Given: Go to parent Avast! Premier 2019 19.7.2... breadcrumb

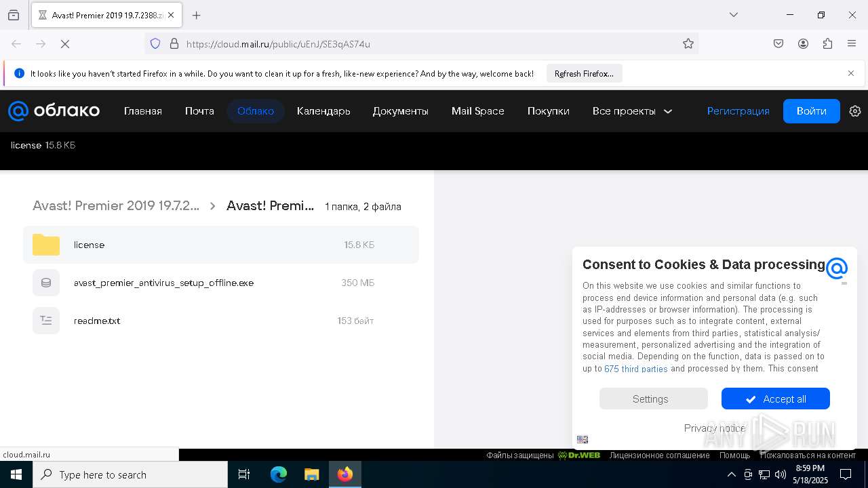Looking at the screenshot, I should (116, 206).
